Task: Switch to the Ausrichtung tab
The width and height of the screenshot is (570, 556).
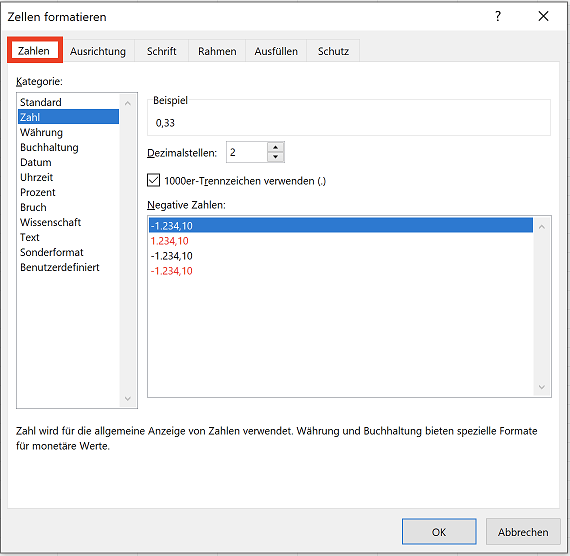Action: click(x=98, y=51)
